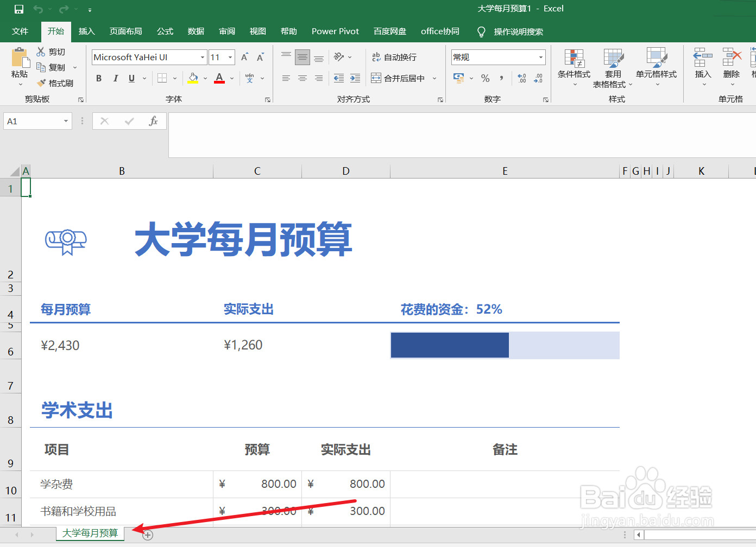The image size is (756, 547).
Task: Open 条件格式 conditional formatting
Action: [x=574, y=67]
